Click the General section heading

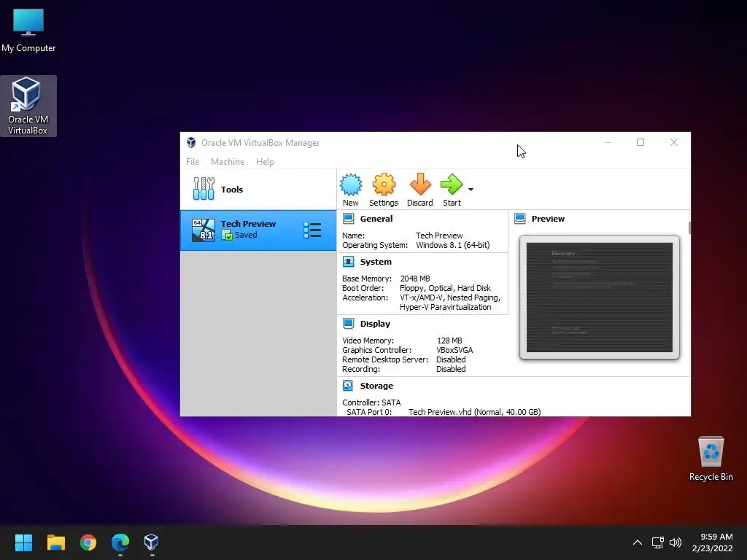point(376,219)
